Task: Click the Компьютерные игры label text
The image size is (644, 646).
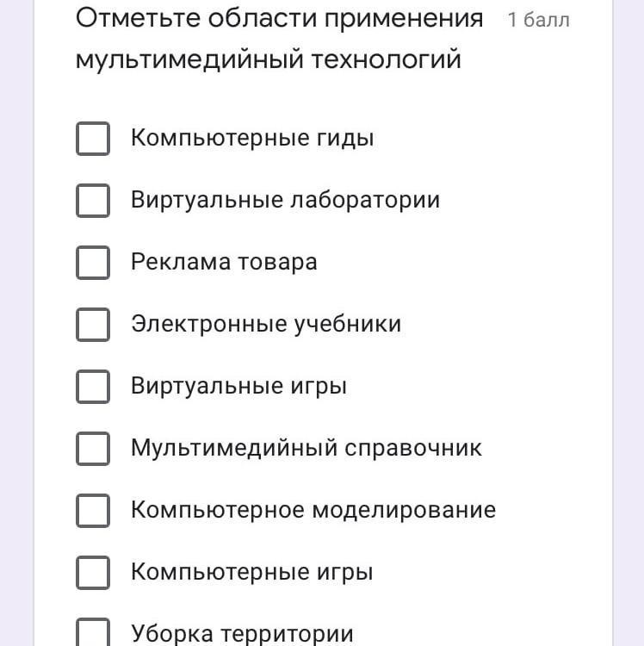Action: coord(252,572)
